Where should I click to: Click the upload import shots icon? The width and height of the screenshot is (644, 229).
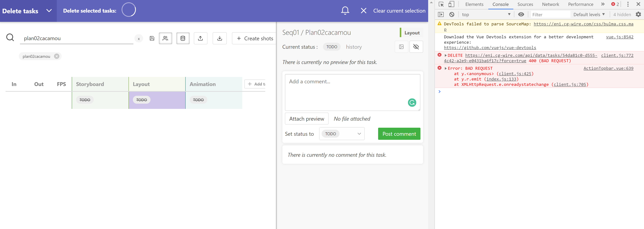(201, 38)
